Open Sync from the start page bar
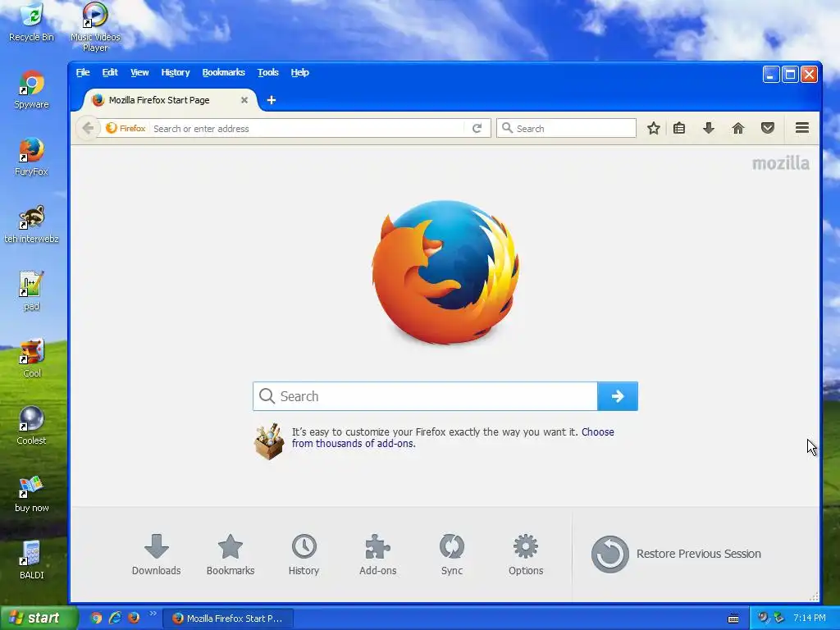840x630 pixels. click(452, 555)
